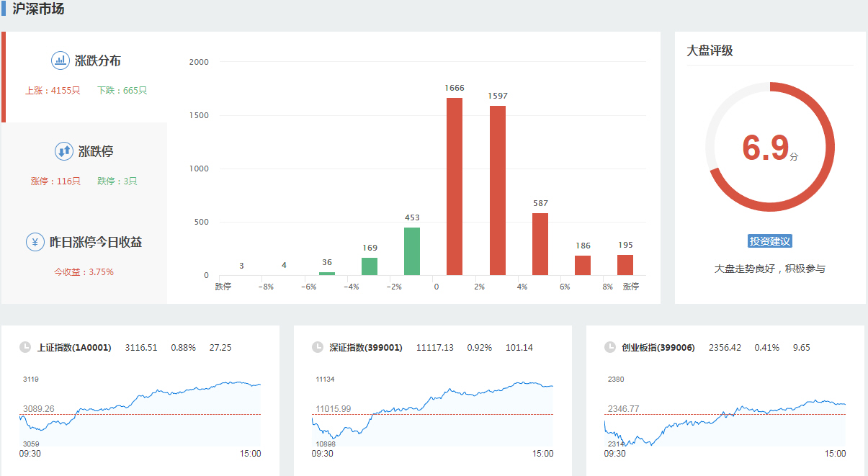Click the red bar labeled 1597
The height and width of the screenshot is (476, 868).
pos(498,190)
